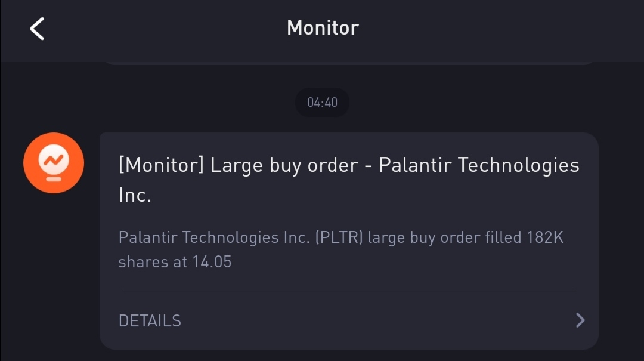Click "[Monitor]" tag in notification headline
The width and height of the screenshot is (644, 361).
click(x=161, y=165)
